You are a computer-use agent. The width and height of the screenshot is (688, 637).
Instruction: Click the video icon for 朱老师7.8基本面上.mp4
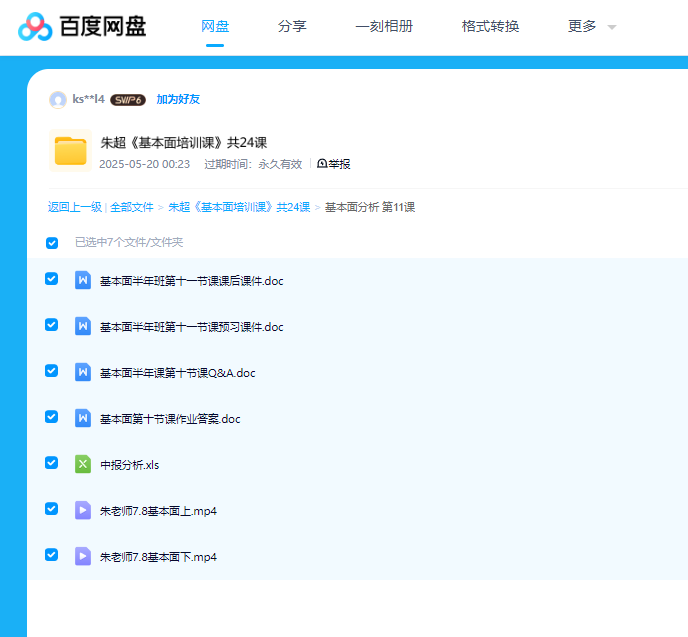click(83, 510)
